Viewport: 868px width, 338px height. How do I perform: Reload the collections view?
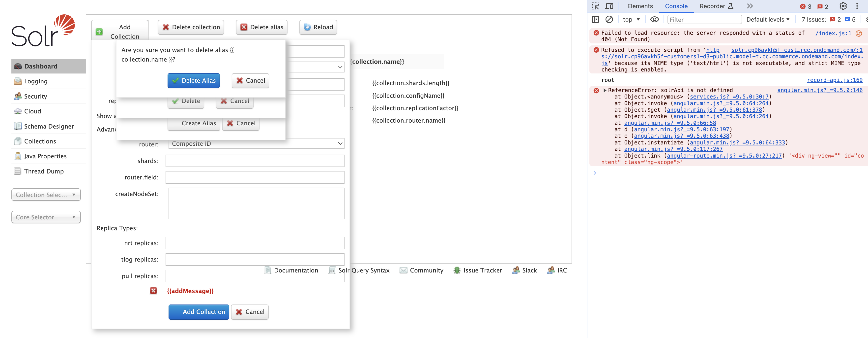point(318,27)
